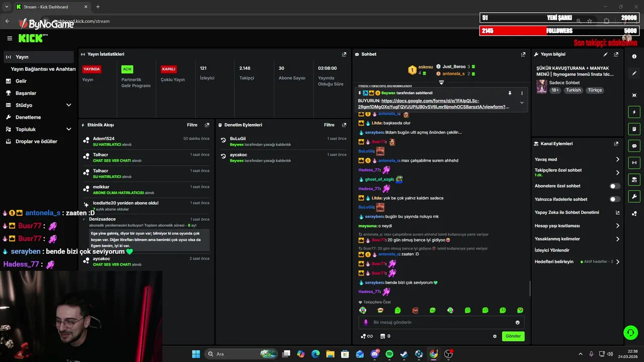
Task: Select Yayın in the left sidebar
Action: pyautogui.click(x=39, y=57)
